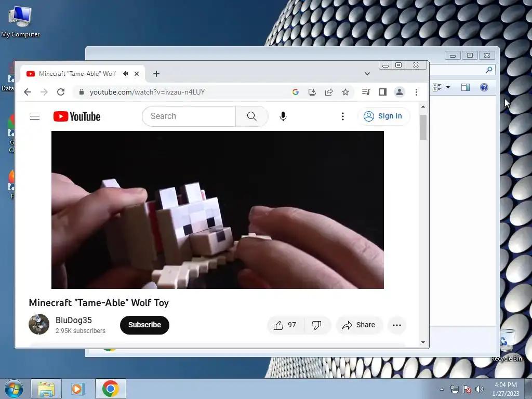Open Action Center flag icon
Screen dimensions: 532x399
tap(467, 389)
